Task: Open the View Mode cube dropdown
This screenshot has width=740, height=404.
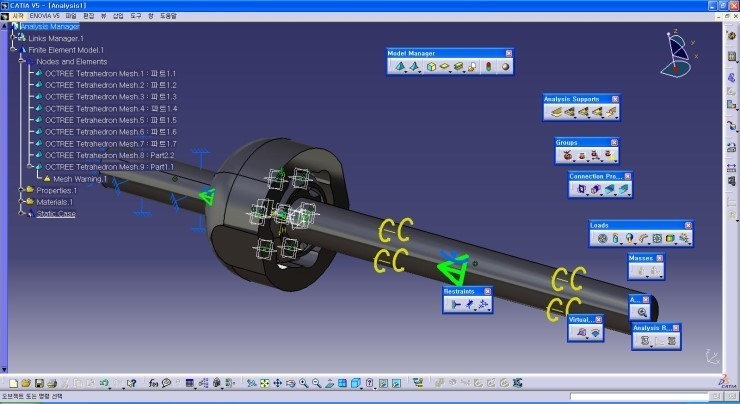Action: point(361,387)
